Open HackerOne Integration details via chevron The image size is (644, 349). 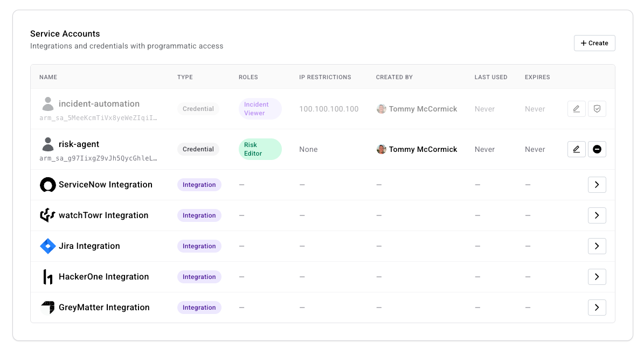point(597,277)
